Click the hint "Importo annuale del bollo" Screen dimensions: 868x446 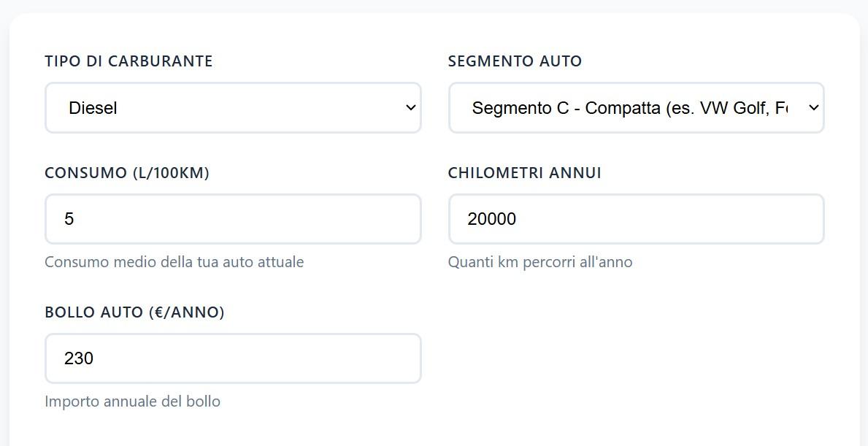(132, 401)
